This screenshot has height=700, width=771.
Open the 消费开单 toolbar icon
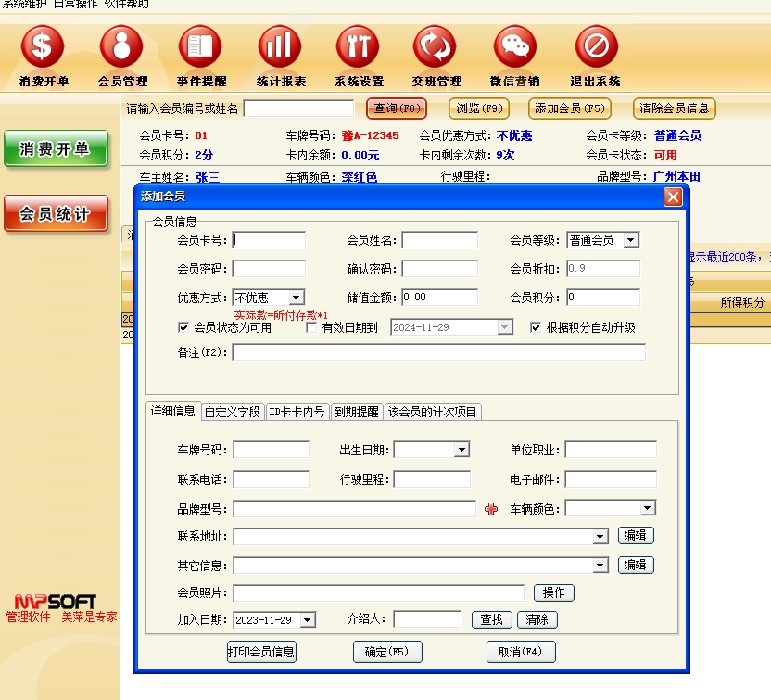43,46
